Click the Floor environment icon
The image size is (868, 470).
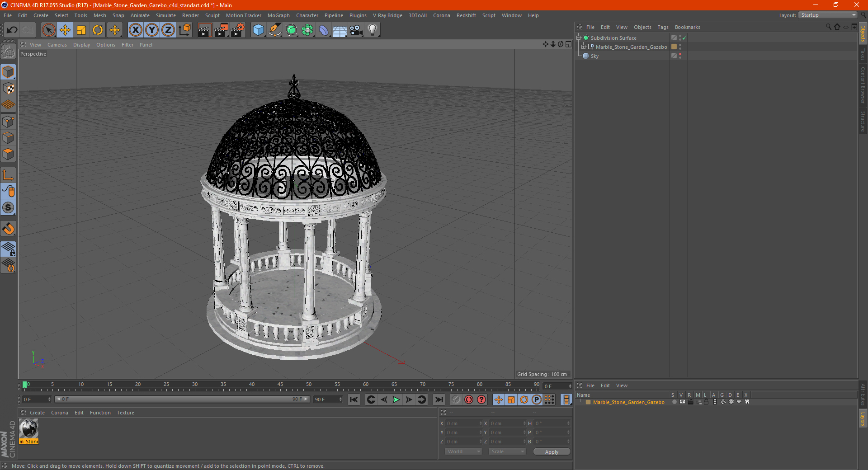(340, 30)
